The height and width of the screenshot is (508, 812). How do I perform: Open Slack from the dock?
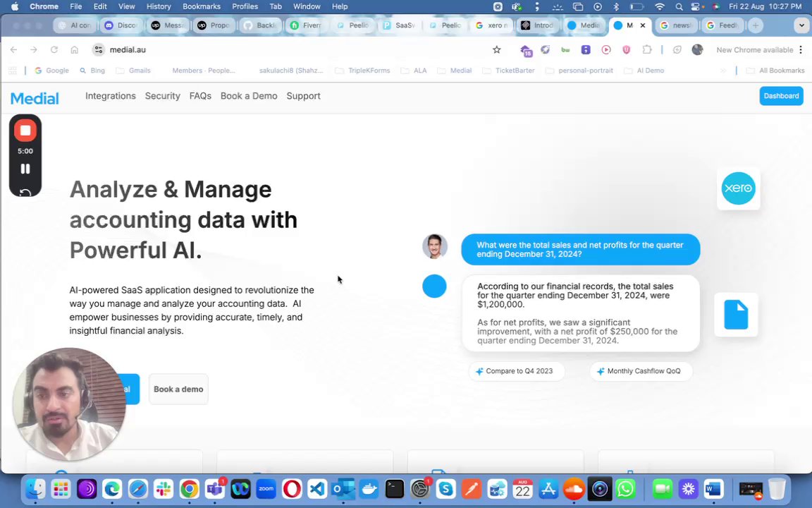point(163,489)
